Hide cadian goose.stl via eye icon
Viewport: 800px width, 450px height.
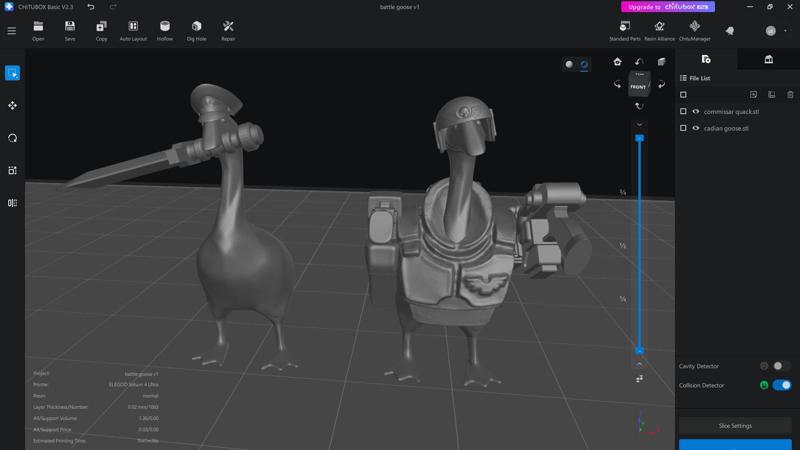click(x=695, y=128)
